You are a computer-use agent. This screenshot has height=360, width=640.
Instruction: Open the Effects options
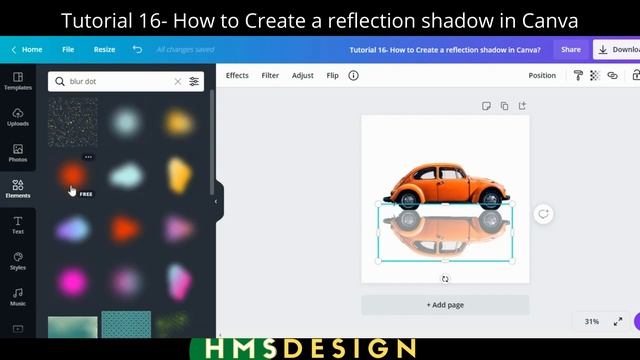click(237, 76)
